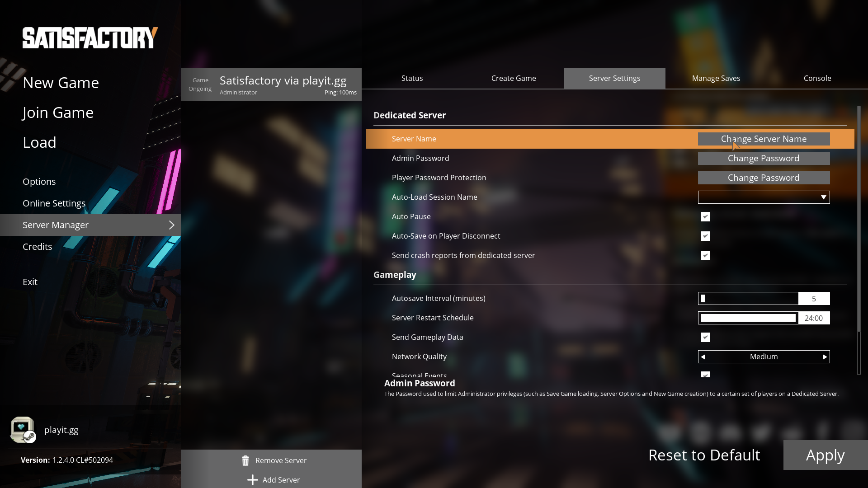Click Reset to Default
This screenshot has width=868, height=488.
[x=704, y=455]
